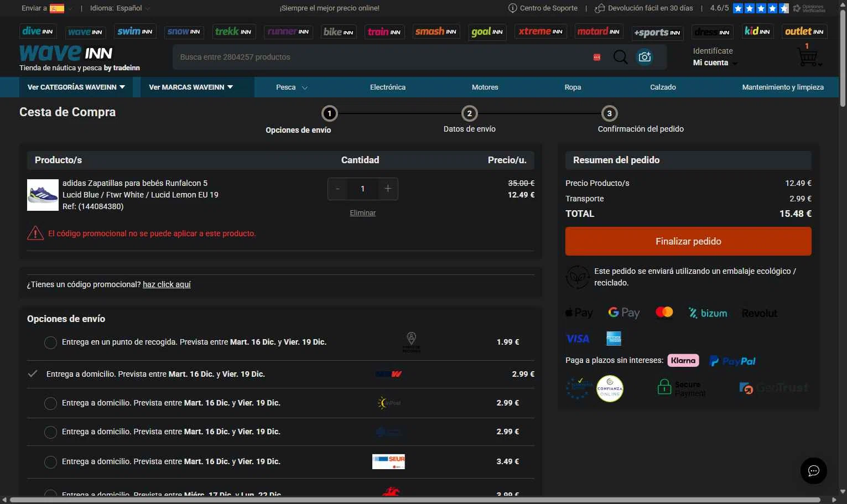Open the Idioma: Español language dropdown
847x504 pixels.
click(x=120, y=8)
